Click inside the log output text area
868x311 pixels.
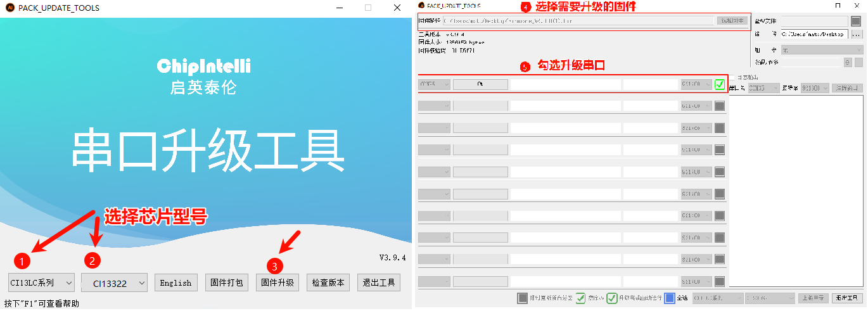(796, 191)
